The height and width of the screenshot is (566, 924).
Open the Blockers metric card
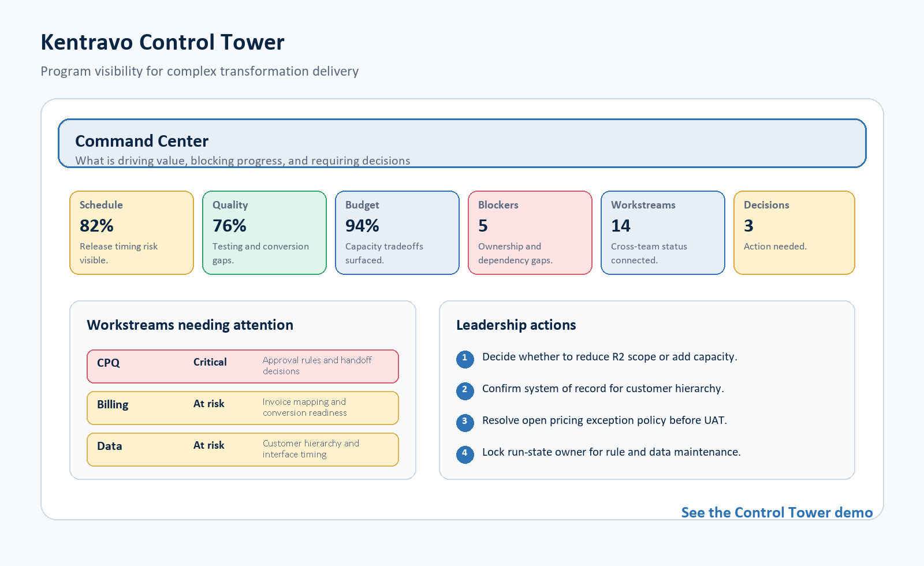point(530,233)
